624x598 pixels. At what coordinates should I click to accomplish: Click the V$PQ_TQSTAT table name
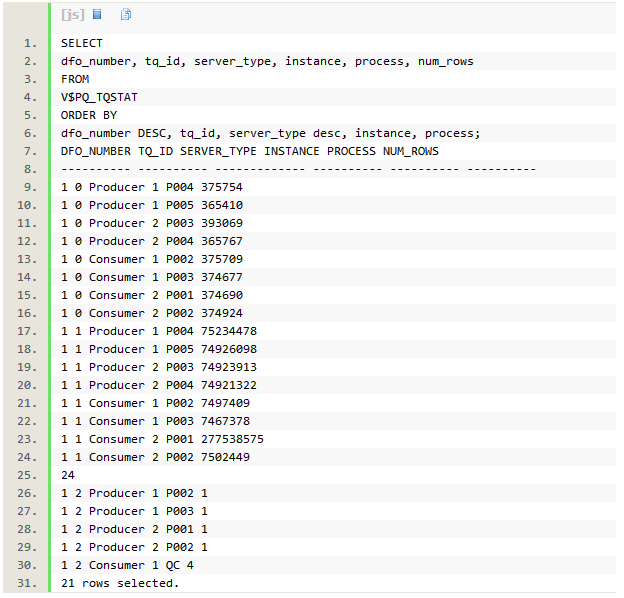[99, 97]
